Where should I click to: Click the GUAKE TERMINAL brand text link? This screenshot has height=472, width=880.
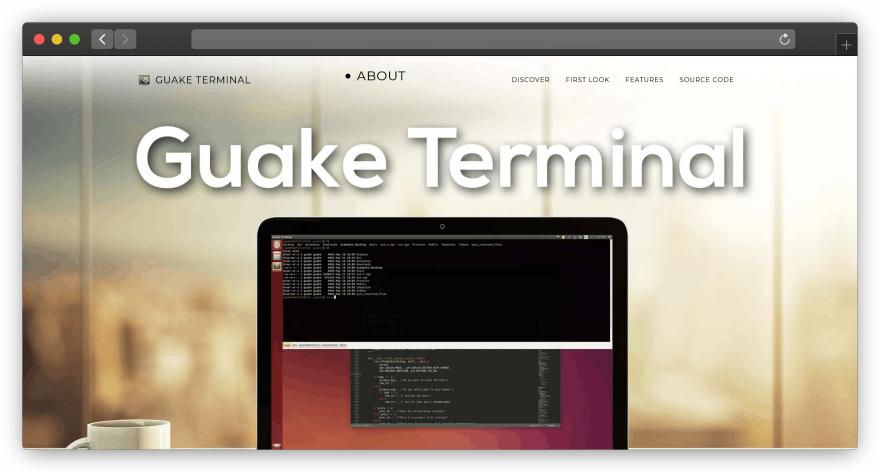[x=203, y=80]
